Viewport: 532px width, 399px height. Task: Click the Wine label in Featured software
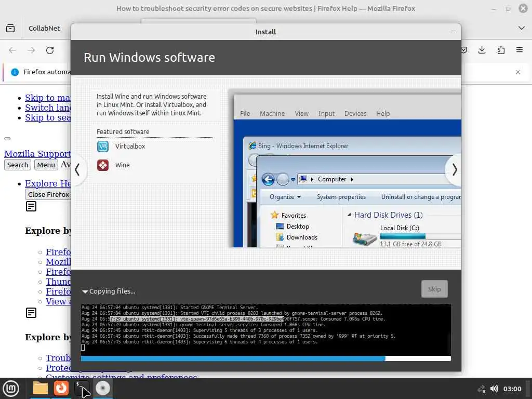point(122,165)
